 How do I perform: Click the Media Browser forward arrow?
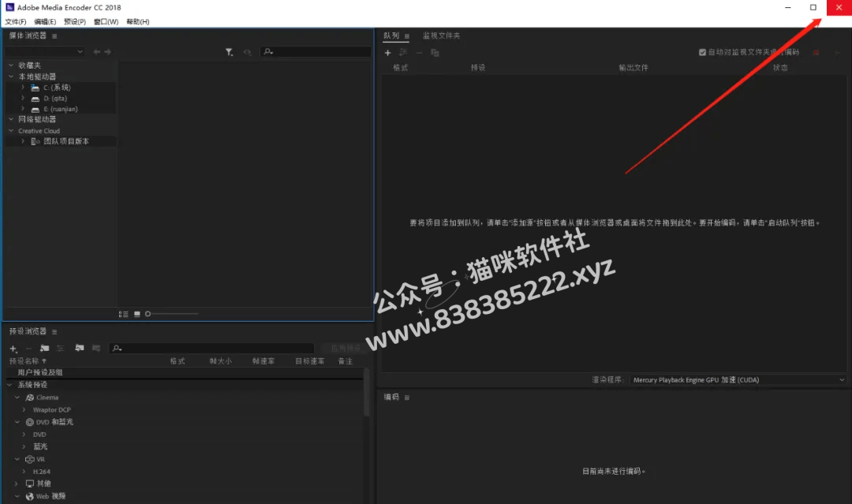coord(107,51)
